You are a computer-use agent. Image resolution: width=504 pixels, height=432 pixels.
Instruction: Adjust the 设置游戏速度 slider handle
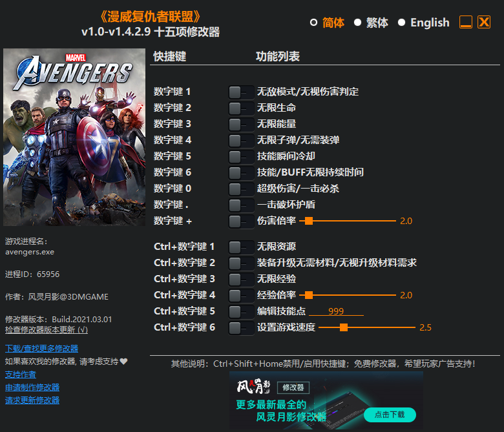[x=344, y=327]
